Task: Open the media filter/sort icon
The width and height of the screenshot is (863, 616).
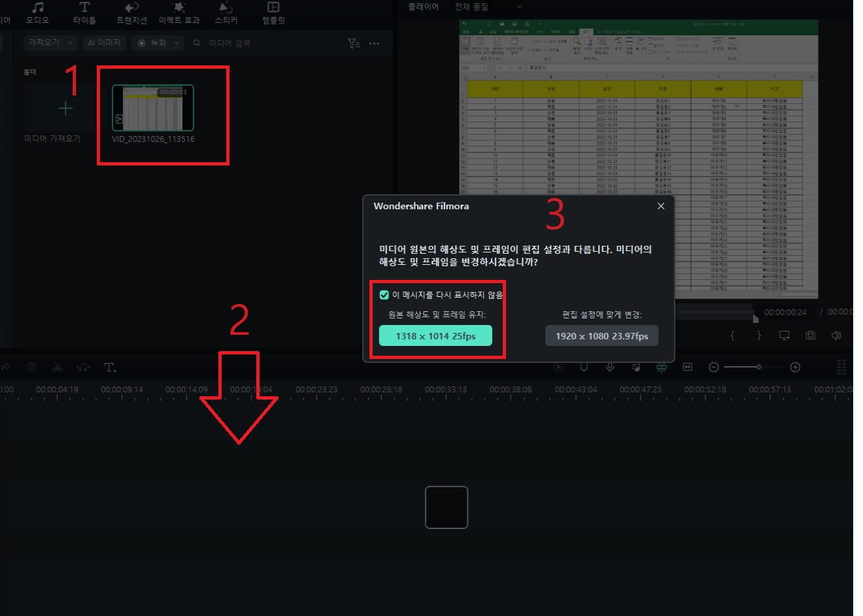Action: pos(354,43)
